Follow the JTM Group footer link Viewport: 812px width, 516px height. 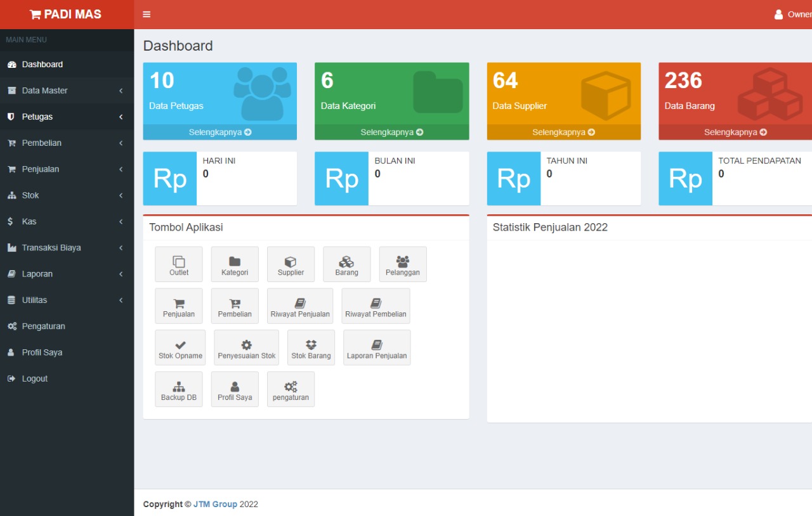(x=215, y=505)
